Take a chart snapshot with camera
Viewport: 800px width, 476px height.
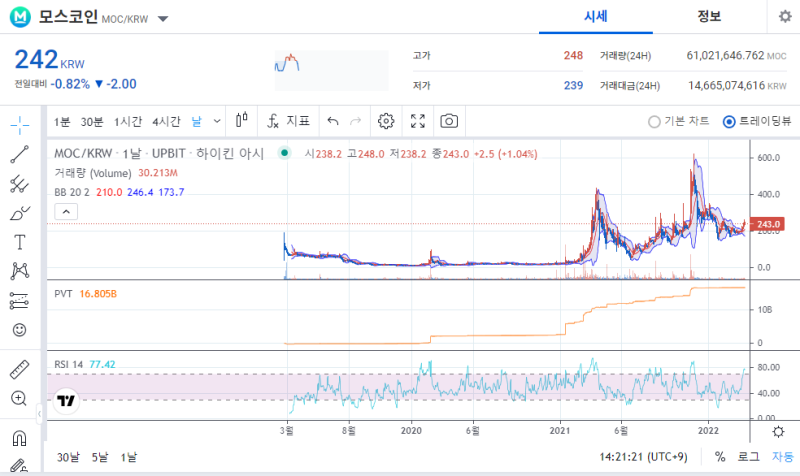pos(449,121)
